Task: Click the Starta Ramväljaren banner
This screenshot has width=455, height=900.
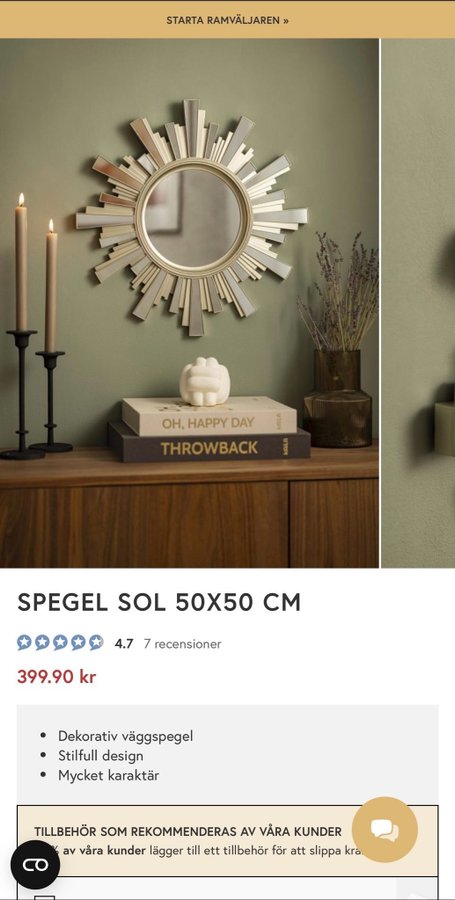Action: coord(227,20)
